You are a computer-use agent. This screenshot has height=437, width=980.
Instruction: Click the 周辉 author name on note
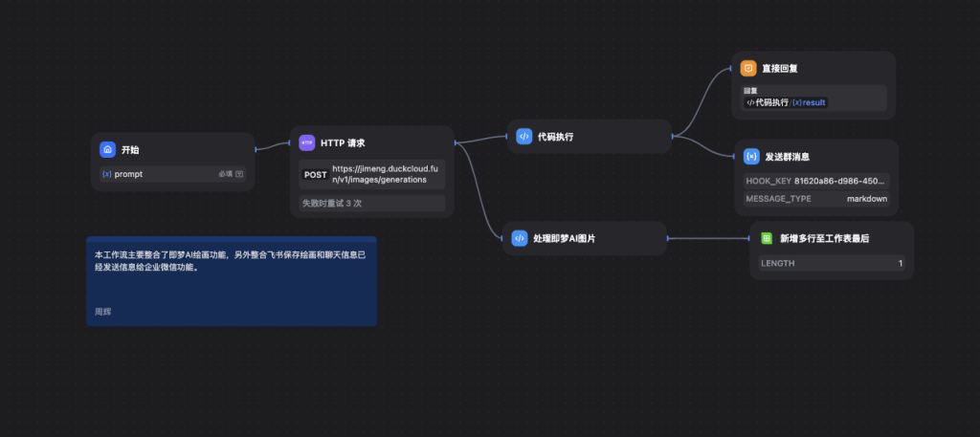click(x=102, y=312)
